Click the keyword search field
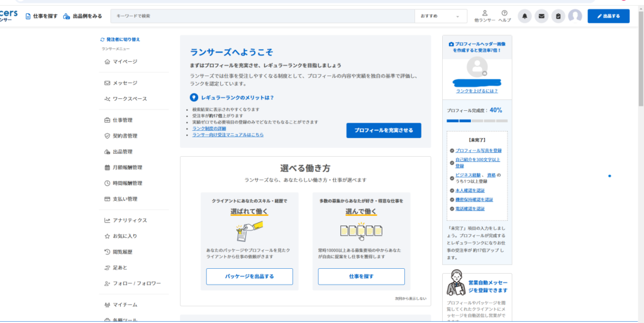This screenshot has width=644, height=323. tap(262, 16)
